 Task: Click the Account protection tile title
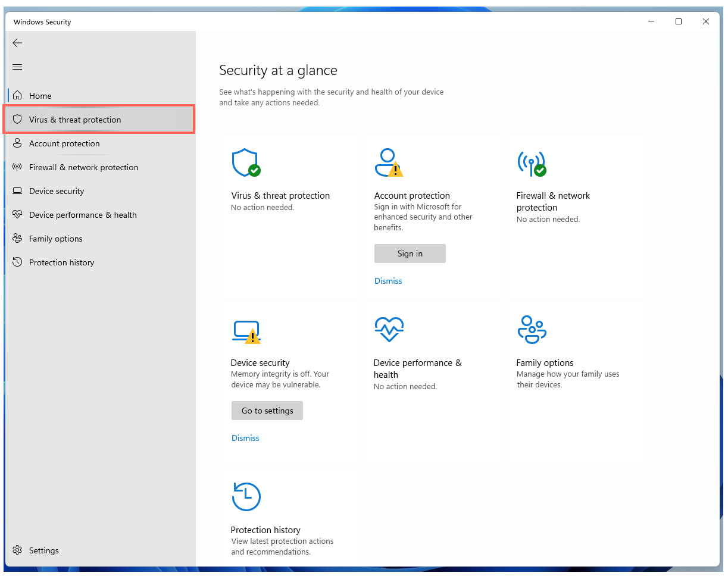point(412,195)
